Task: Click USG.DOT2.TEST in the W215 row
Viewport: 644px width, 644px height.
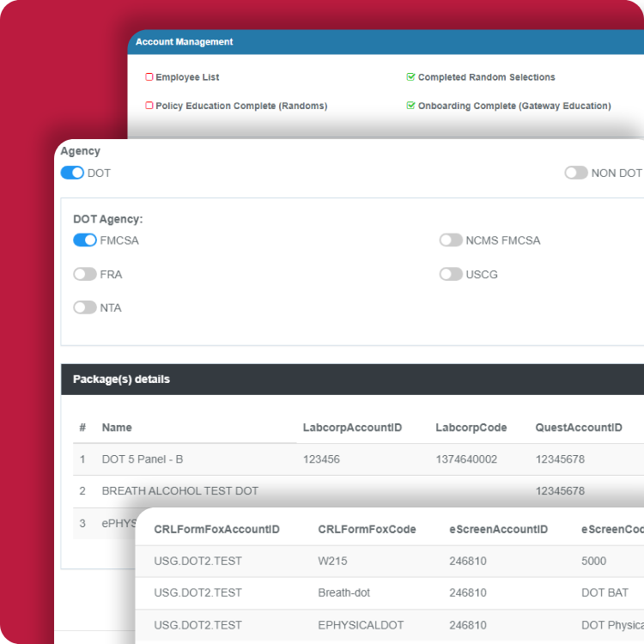Action: click(x=197, y=561)
